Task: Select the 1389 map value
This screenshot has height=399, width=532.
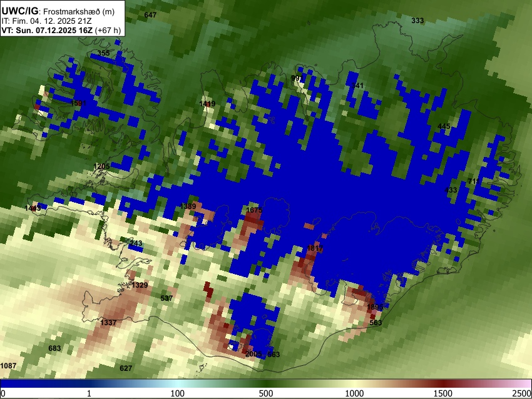Action: point(188,206)
